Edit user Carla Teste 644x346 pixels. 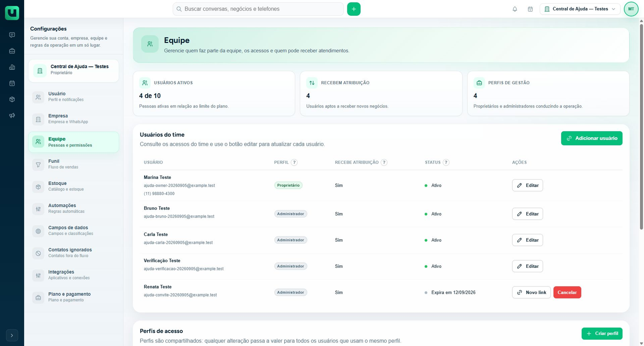[x=527, y=240]
